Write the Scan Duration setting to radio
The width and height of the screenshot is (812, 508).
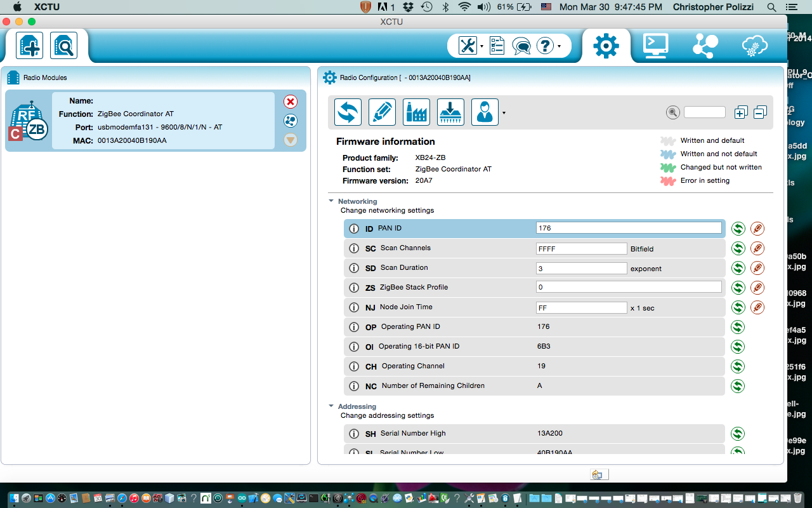pos(757,268)
